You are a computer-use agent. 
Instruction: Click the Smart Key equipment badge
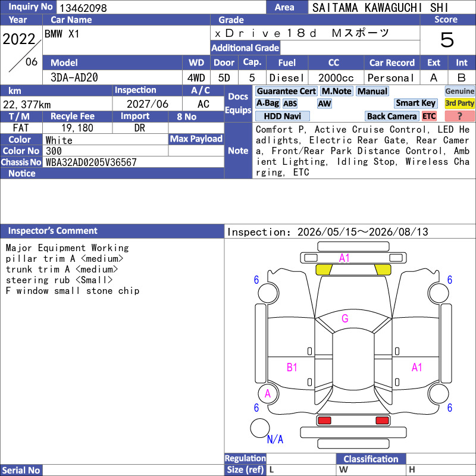click(415, 104)
